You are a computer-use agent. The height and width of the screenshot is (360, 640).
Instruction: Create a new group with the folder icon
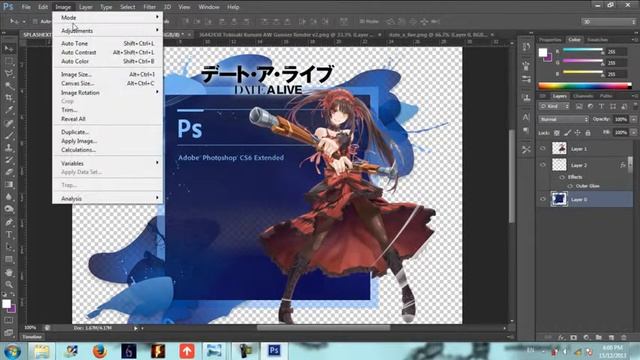598,338
